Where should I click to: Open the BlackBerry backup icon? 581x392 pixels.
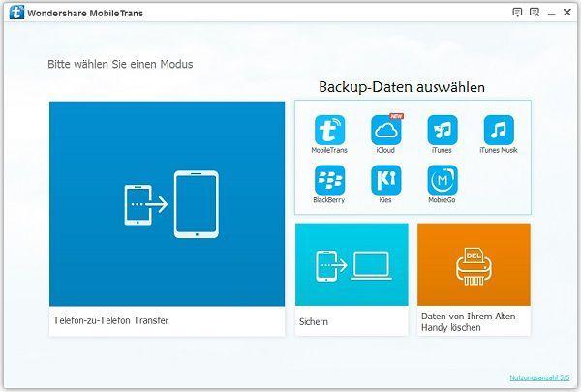(x=329, y=180)
